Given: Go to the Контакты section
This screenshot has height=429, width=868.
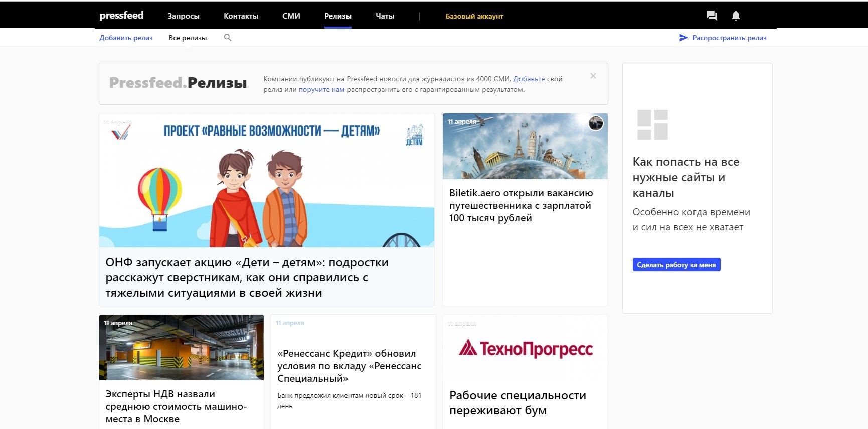Looking at the screenshot, I should tap(241, 16).
